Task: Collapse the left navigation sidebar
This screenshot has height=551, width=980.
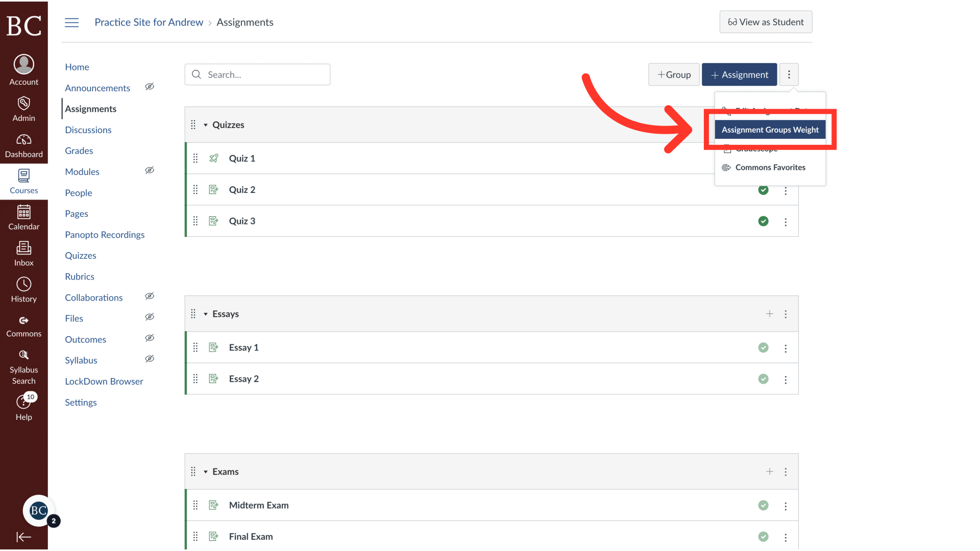Action: 23,537
